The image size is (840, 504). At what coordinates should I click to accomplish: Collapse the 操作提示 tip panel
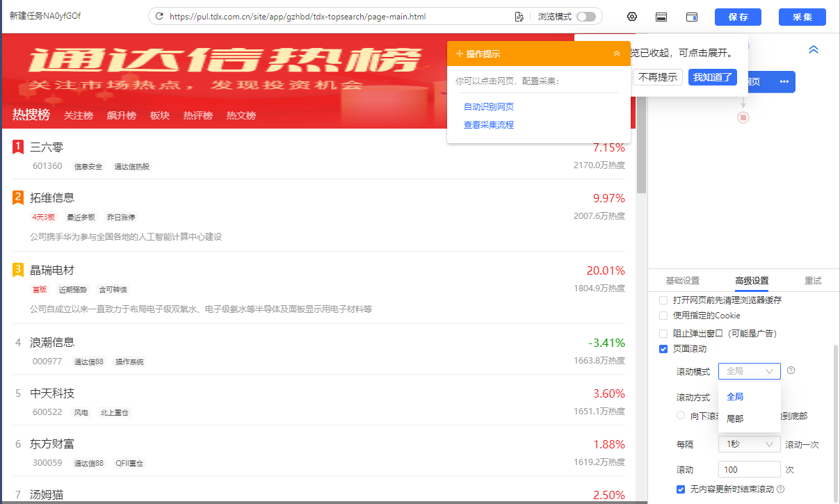point(617,54)
